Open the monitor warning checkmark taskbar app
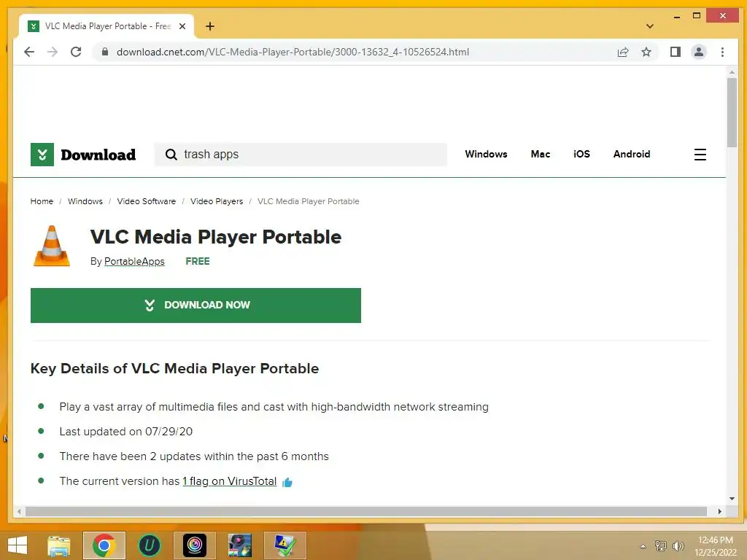This screenshot has width=747, height=560. point(285,545)
